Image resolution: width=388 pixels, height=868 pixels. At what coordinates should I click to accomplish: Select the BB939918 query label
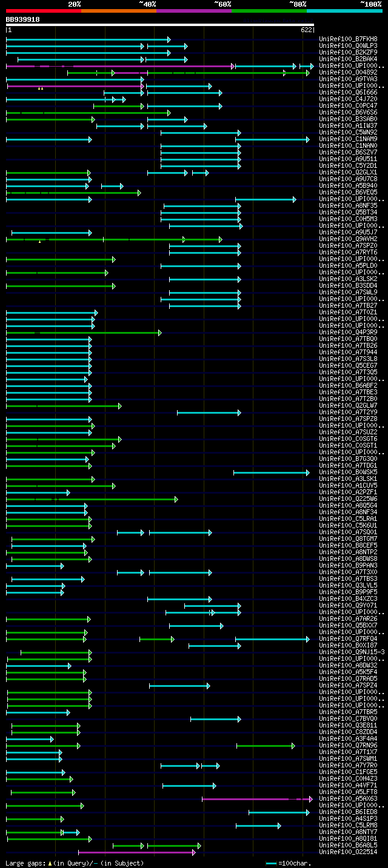pos(23,19)
